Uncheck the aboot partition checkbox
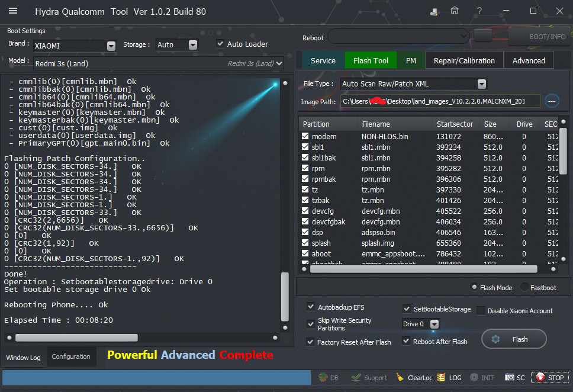The image size is (573, 392). point(305,253)
